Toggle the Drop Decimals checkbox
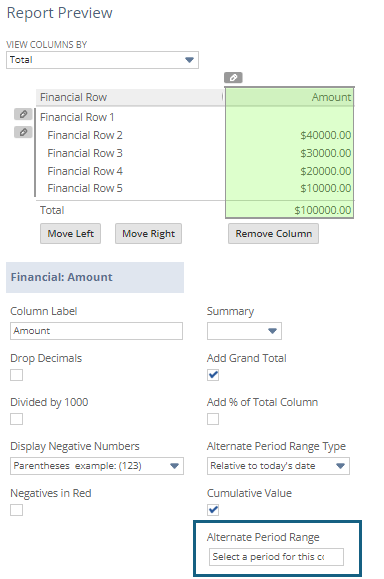The width and height of the screenshot is (384, 579). coord(17,375)
